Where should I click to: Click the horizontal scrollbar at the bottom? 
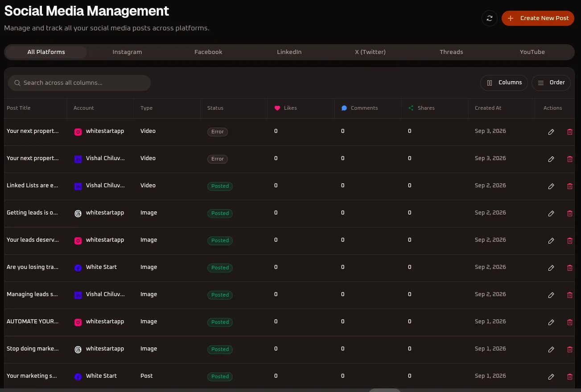point(384,390)
